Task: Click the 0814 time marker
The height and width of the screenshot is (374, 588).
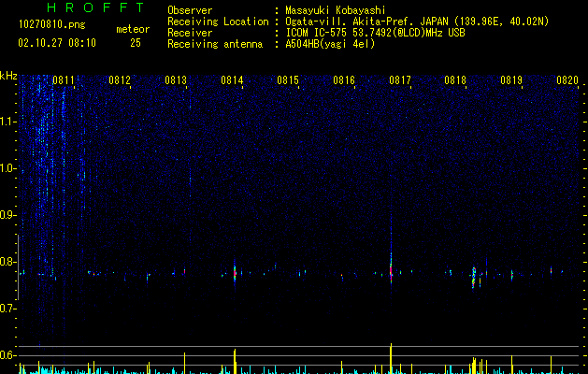Action: pyautogui.click(x=232, y=80)
